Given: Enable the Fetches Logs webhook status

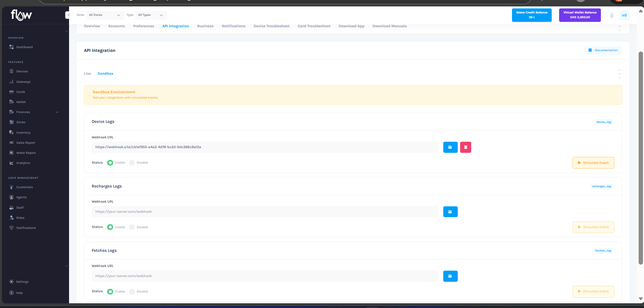Looking at the screenshot, I should [x=110, y=292].
